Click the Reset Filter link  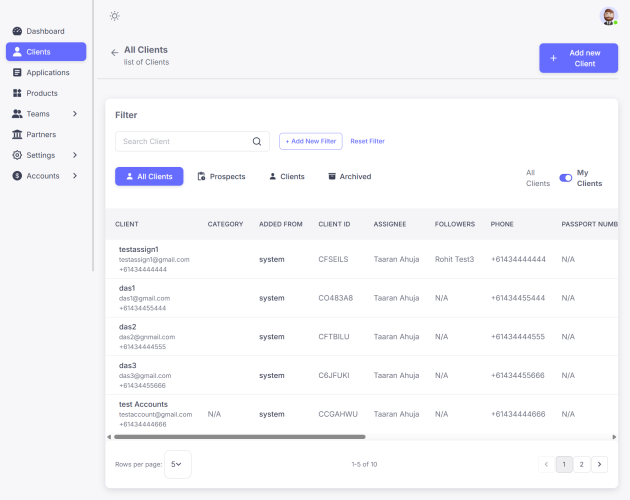click(368, 141)
